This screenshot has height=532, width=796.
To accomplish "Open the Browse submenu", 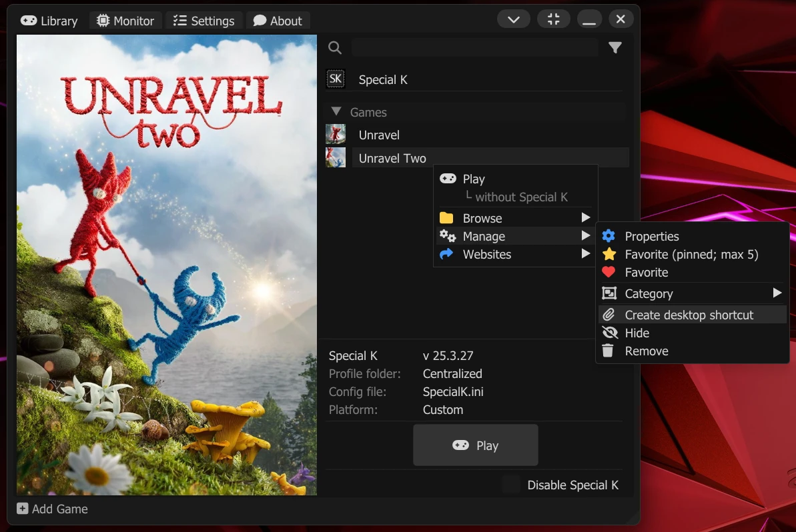I will (x=515, y=218).
